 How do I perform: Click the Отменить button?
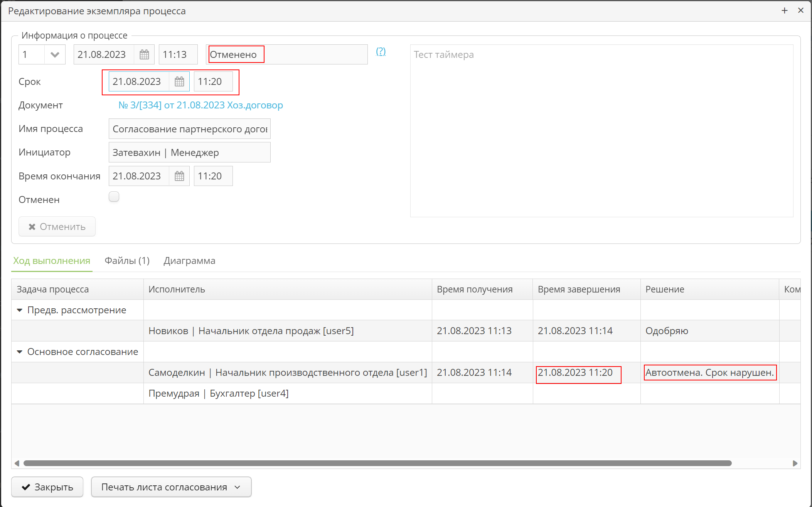57,226
